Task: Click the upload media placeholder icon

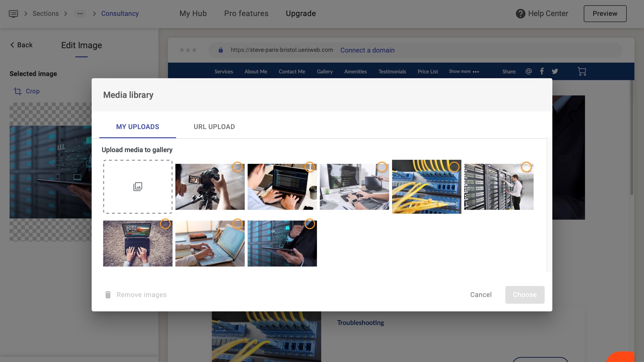Action: (137, 186)
